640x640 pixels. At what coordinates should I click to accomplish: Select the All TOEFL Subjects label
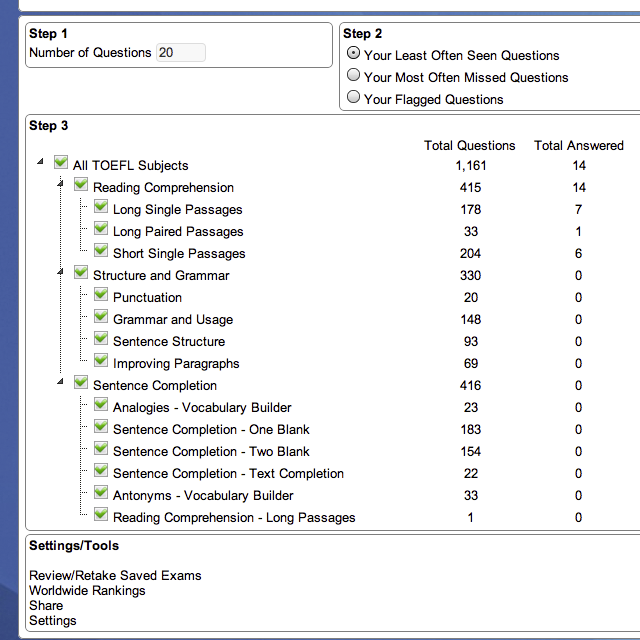(131, 166)
